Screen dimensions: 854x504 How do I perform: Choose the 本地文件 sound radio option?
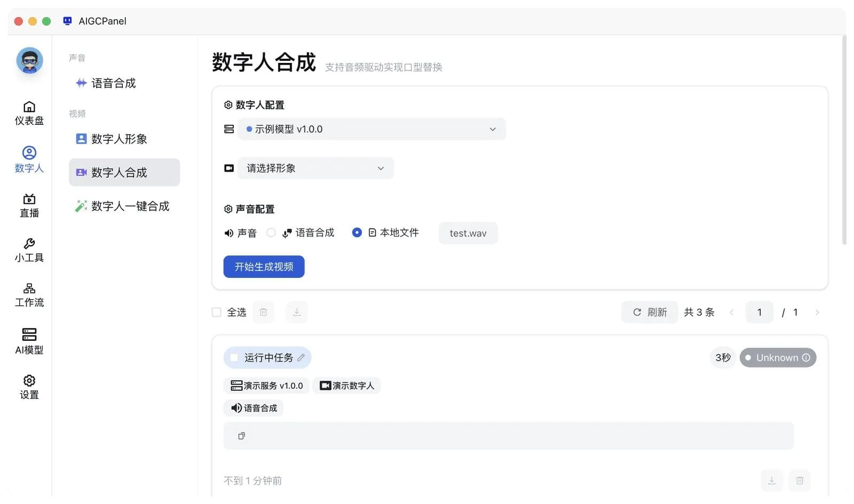pos(357,233)
